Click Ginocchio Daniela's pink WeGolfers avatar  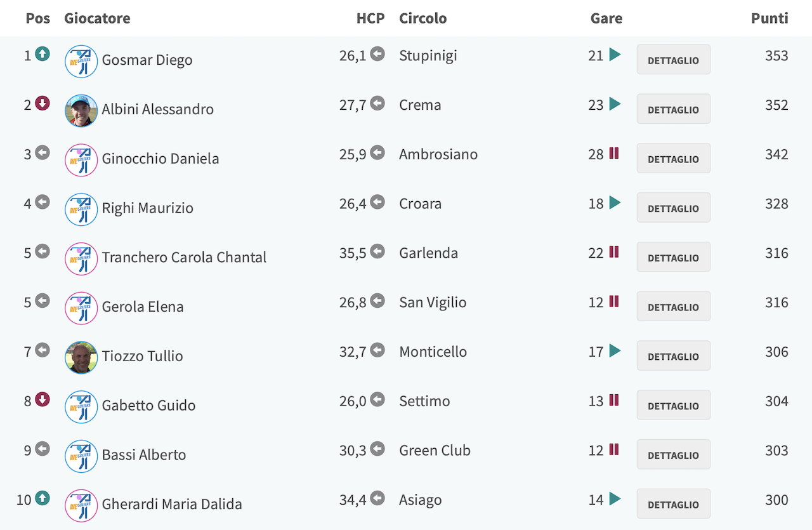[81, 160]
